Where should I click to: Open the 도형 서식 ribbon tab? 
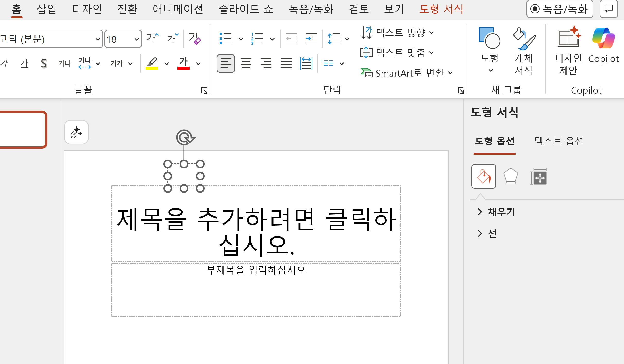[441, 9]
